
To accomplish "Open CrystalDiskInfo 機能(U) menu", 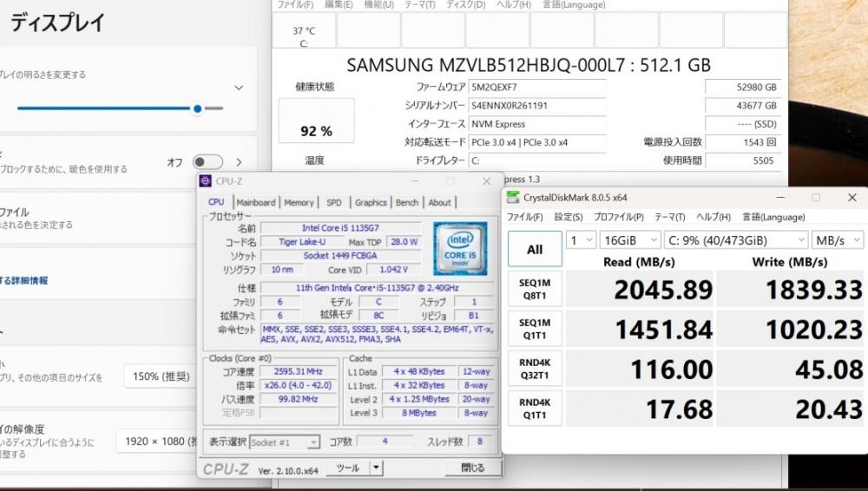I will tap(378, 4).
